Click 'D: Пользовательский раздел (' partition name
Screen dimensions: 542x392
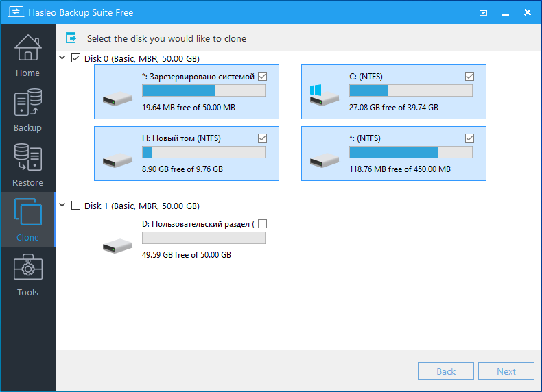[x=198, y=224]
